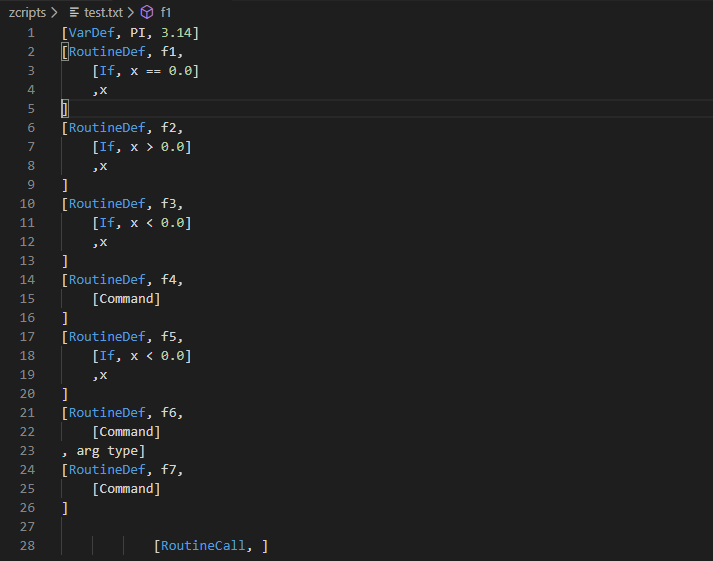Click RoutineDef keyword on the f3 line
This screenshot has height=561, width=713.
click(x=107, y=204)
